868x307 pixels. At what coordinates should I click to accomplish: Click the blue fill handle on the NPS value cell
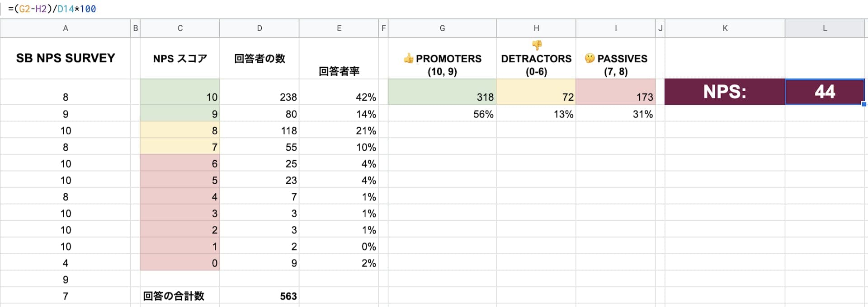(863, 104)
